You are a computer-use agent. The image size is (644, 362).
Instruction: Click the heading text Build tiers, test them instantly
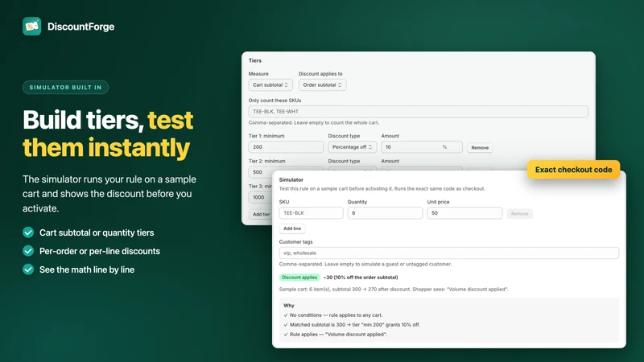[x=108, y=134]
